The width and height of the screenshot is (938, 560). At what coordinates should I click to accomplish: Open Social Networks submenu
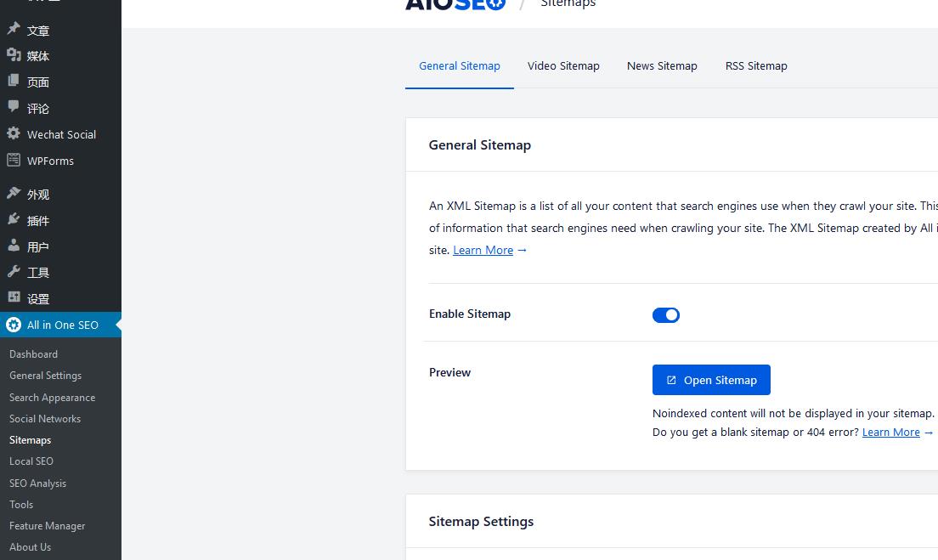click(45, 419)
